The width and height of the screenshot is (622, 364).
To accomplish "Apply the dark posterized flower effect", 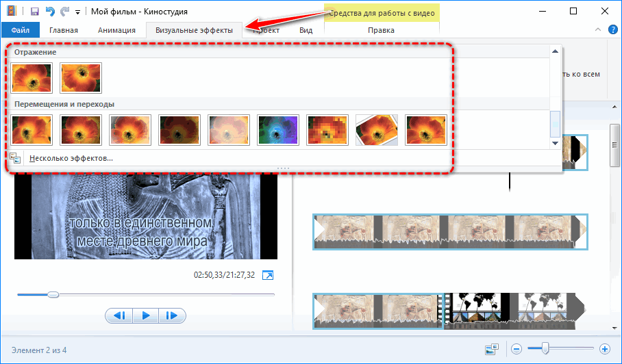I will click(179, 130).
